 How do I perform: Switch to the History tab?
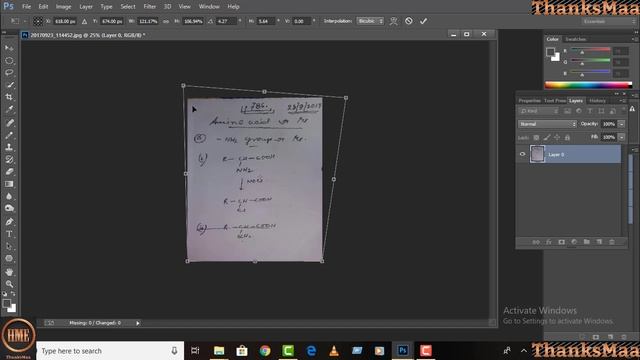point(597,100)
